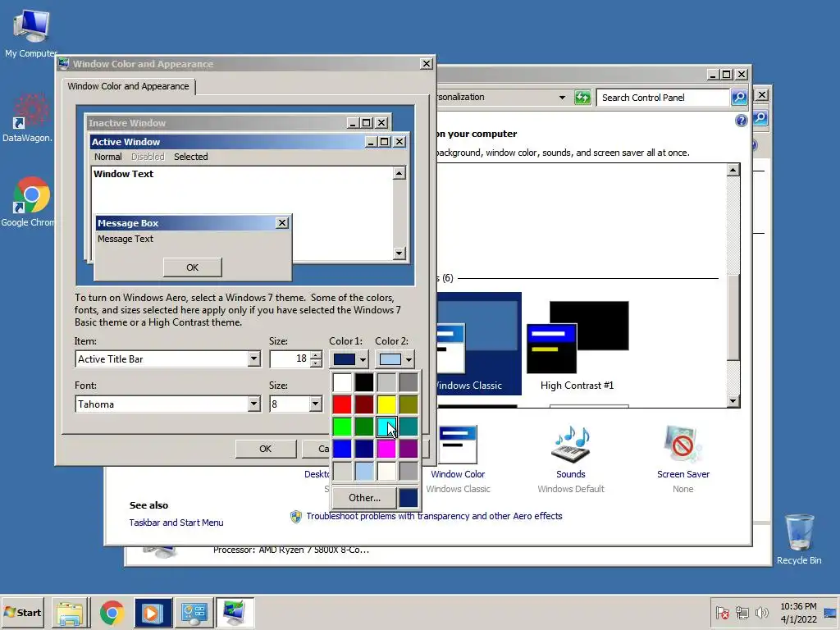Click the Sounds link text
840x630 pixels.
[x=571, y=474]
